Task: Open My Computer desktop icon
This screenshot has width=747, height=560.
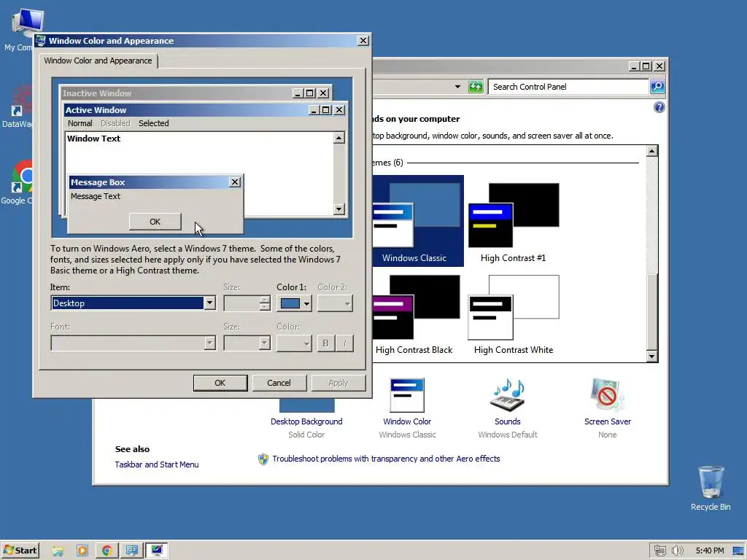Action: click(x=28, y=23)
